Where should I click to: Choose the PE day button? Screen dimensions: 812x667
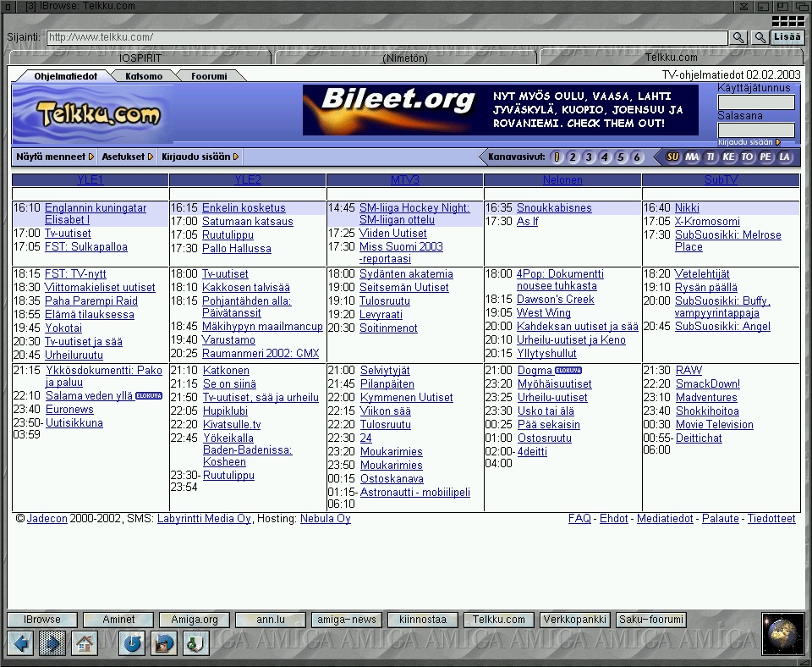click(x=765, y=157)
